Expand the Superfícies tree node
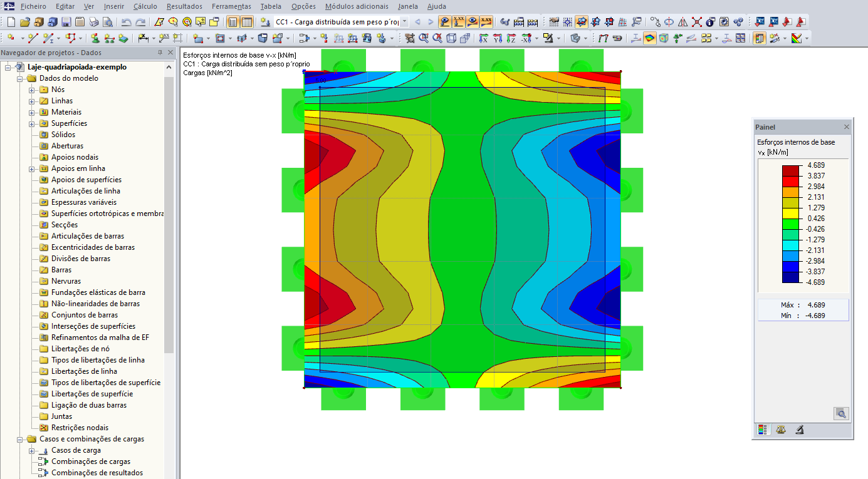This screenshot has height=479, width=868. (x=32, y=123)
